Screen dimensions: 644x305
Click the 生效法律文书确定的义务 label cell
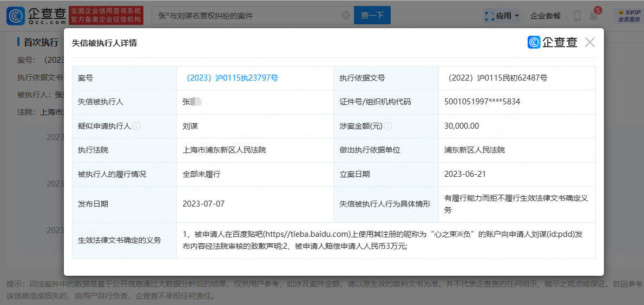point(124,241)
